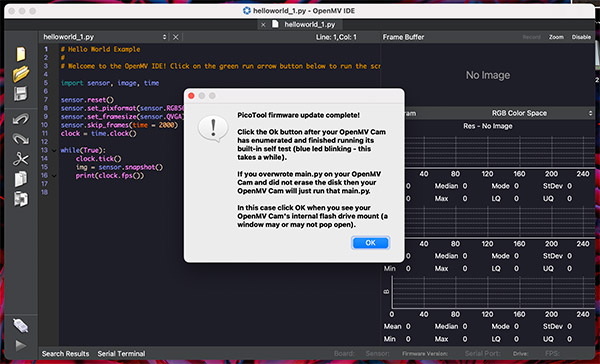This screenshot has height=364, width=600.
Task: Click line 5 'import sensor, image, time'
Action: 110,83
